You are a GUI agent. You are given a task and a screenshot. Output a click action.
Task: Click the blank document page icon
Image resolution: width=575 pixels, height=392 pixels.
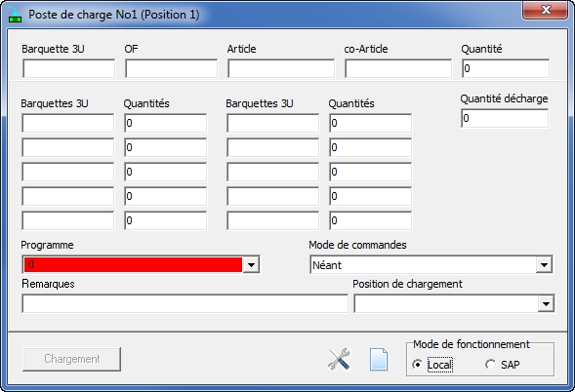click(379, 360)
